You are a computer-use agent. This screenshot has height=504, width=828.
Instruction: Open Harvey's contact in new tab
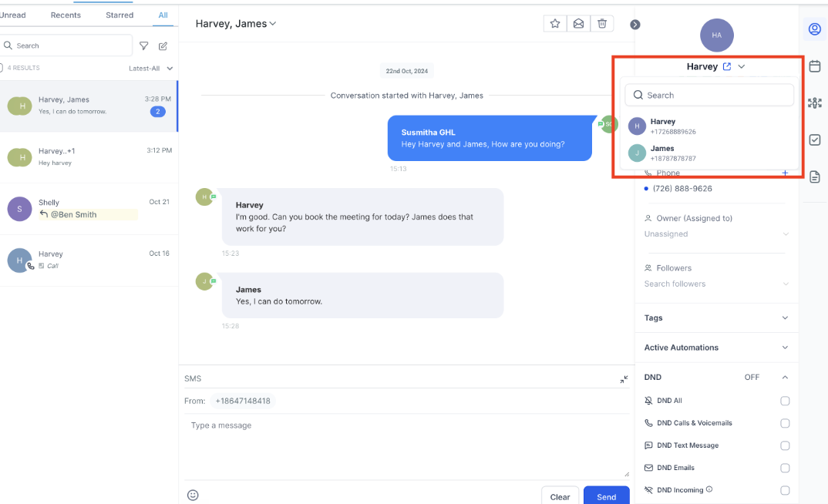pos(726,67)
